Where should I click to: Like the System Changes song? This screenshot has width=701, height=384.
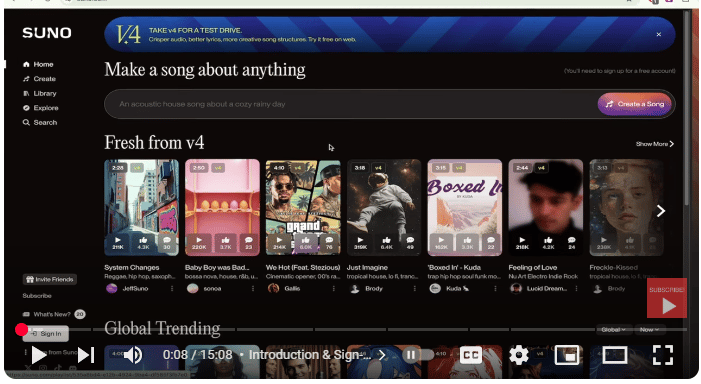pos(143,243)
